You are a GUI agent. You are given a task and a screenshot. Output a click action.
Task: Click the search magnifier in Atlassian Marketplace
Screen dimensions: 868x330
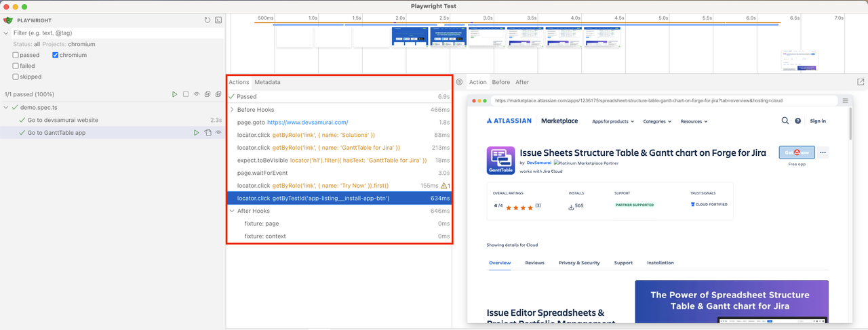click(785, 121)
